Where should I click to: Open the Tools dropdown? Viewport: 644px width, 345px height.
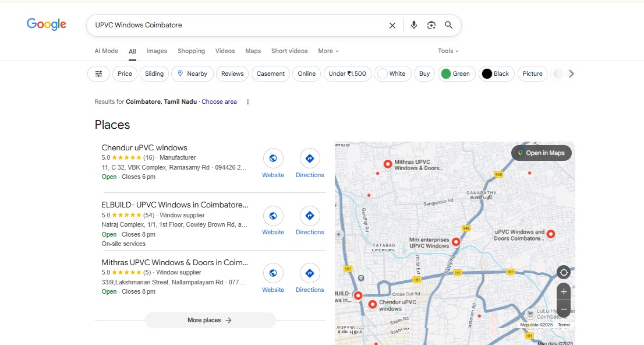click(x=448, y=51)
